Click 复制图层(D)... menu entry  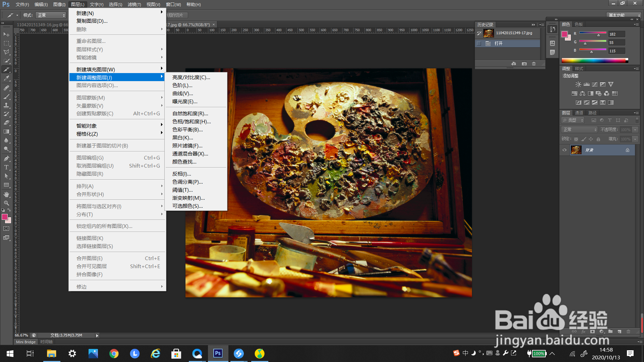[92, 21]
